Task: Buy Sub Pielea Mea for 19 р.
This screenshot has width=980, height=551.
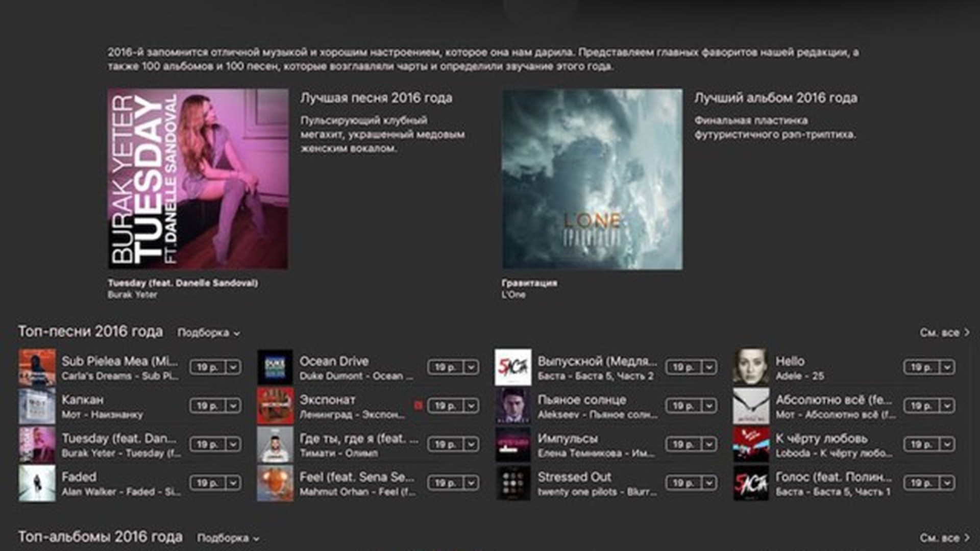Action: tap(208, 367)
